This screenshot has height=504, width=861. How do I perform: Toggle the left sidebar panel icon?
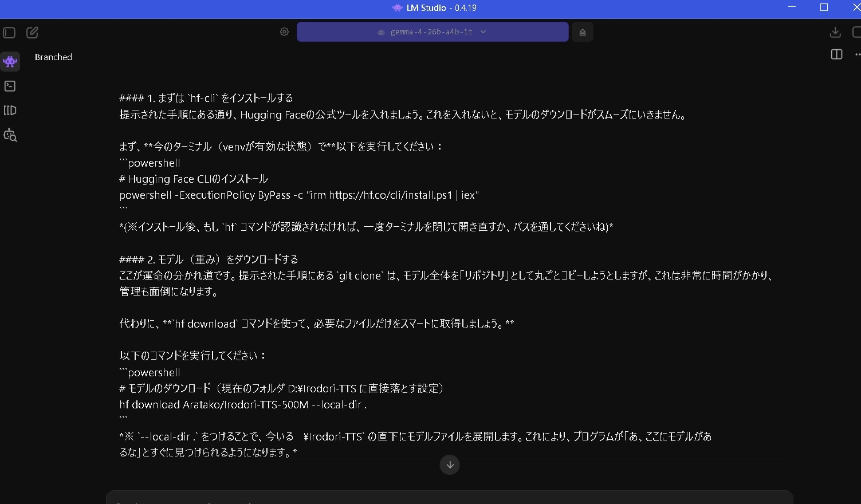click(9, 33)
